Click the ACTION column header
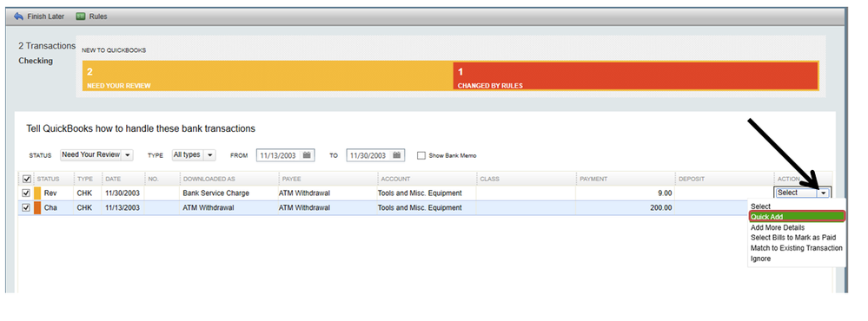Image resolution: width=868 pixels, height=321 pixels. [788, 179]
